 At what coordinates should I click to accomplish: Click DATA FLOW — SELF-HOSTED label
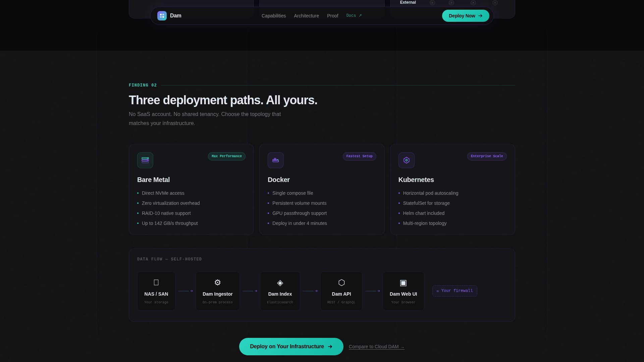click(169, 259)
